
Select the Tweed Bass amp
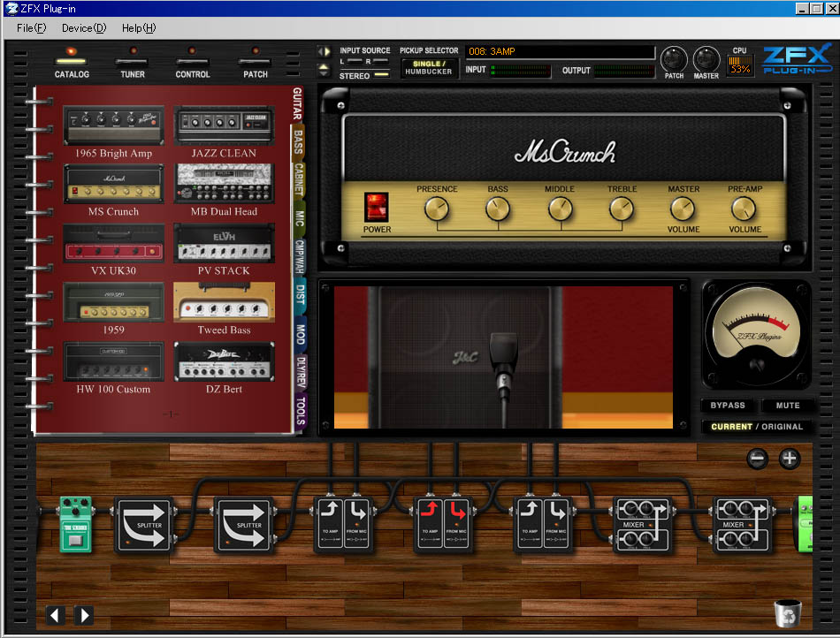tap(224, 302)
